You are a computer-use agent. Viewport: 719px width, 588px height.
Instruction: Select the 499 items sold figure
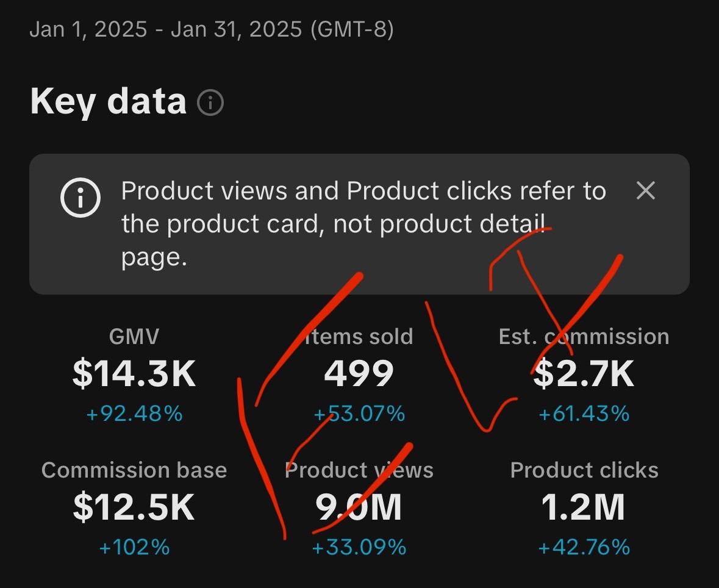359,374
